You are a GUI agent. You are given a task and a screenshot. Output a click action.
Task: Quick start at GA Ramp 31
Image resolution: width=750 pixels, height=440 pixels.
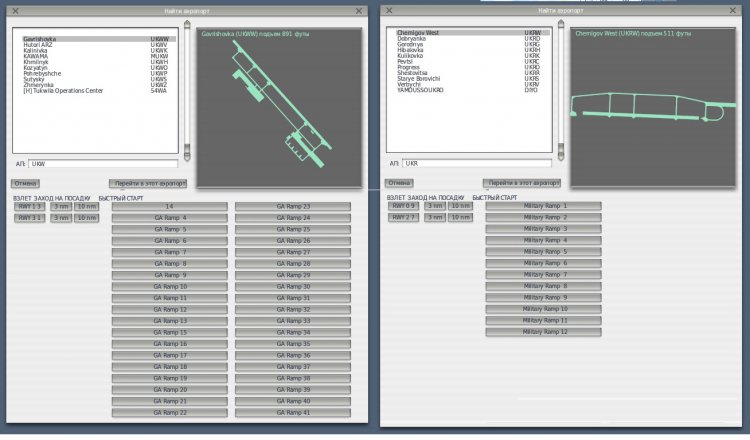pos(293,298)
